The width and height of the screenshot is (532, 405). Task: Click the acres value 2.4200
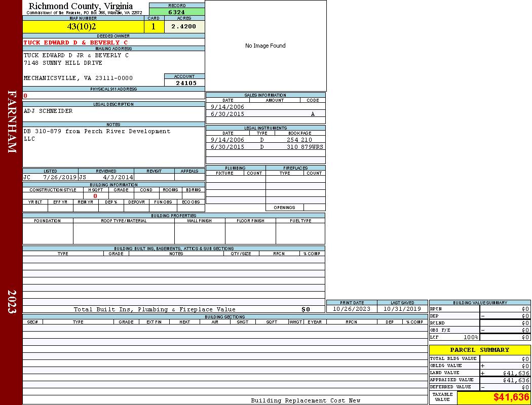(x=183, y=26)
